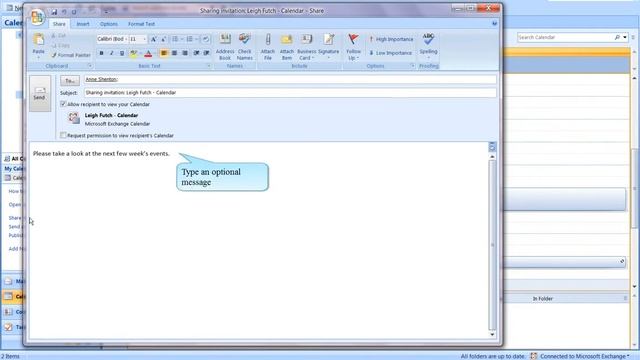Screen dimensions: 640x360
Task: Check Request permission to view recipient's Calendar
Action: pyautogui.click(x=63, y=135)
